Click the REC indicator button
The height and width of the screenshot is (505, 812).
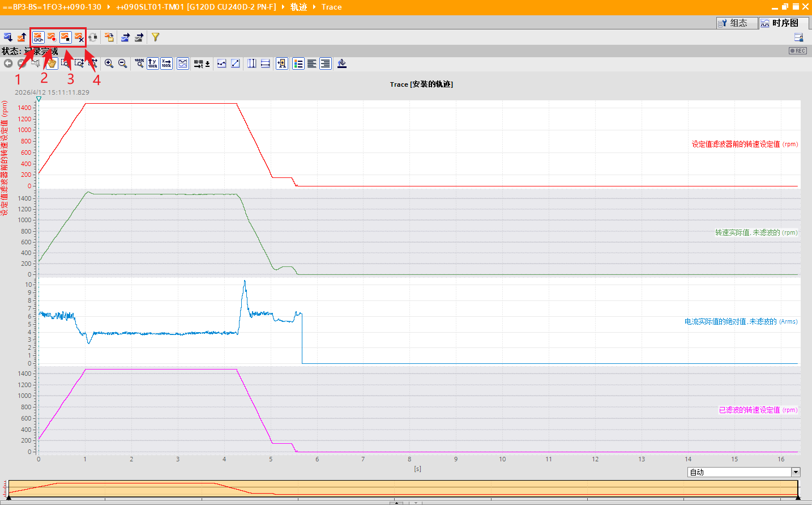coord(797,51)
